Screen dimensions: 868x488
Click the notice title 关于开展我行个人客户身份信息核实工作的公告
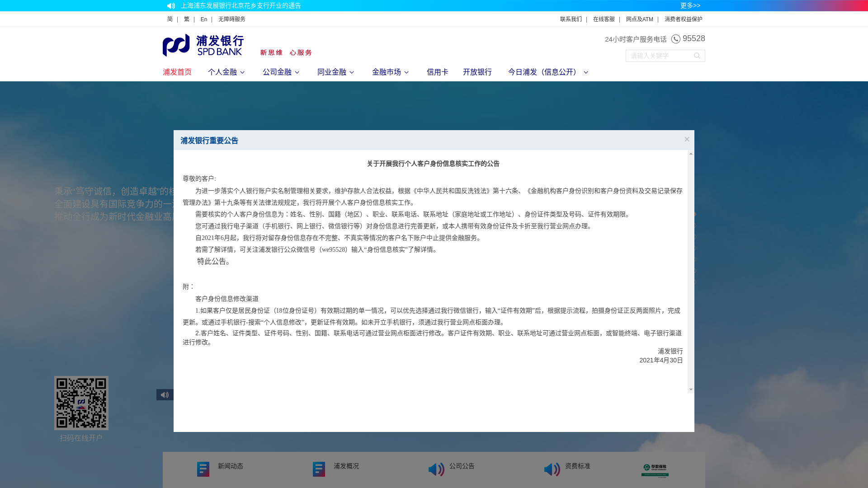[433, 164]
